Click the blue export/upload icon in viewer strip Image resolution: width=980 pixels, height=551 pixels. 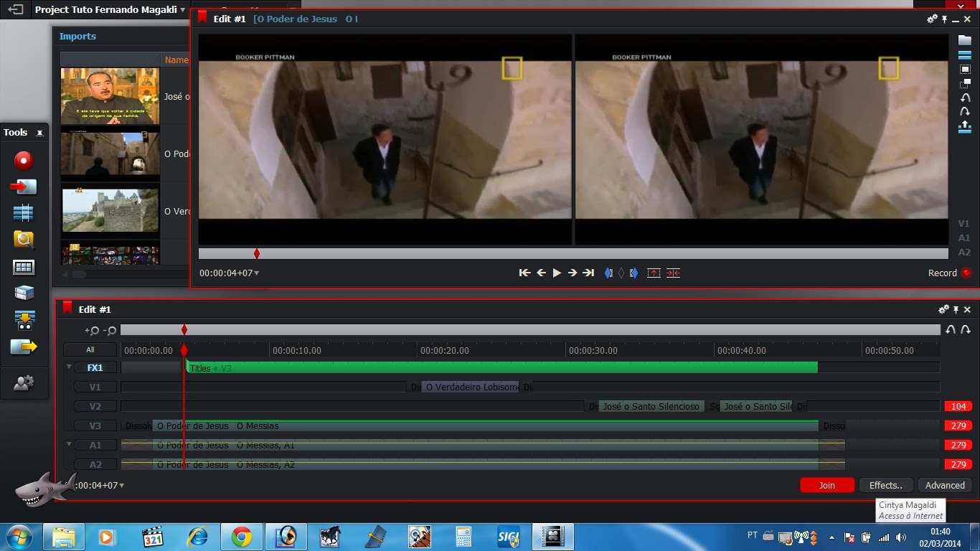[x=965, y=126]
